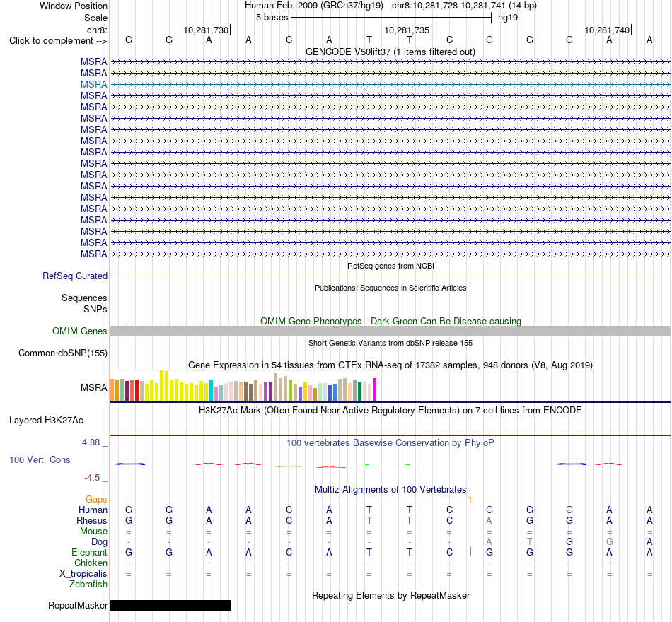Click the faded 'A' mismatch in Rhesus row
The image size is (672, 622).
[489, 520]
